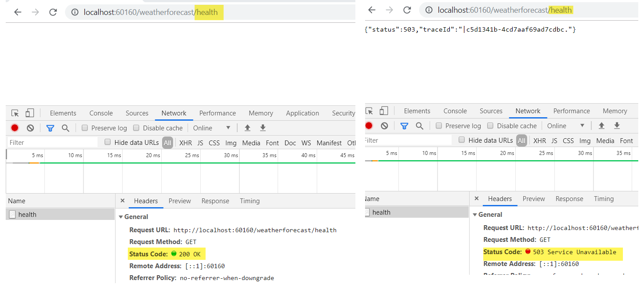Switch to the Console tab

pyautogui.click(x=101, y=113)
